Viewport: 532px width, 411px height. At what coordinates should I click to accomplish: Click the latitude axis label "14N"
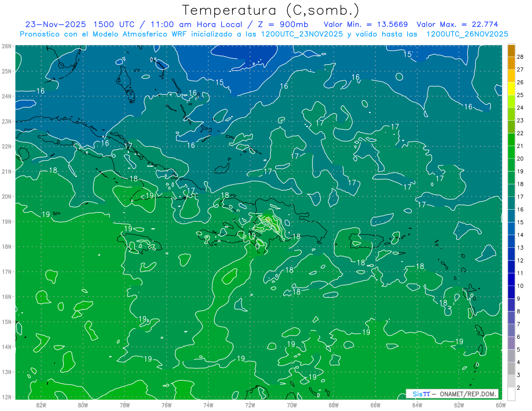[x=7, y=347]
